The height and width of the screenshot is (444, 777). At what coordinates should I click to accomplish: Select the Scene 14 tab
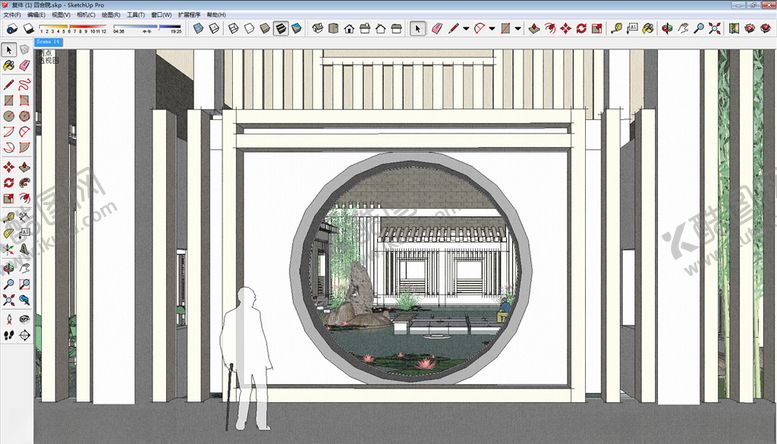click(48, 43)
